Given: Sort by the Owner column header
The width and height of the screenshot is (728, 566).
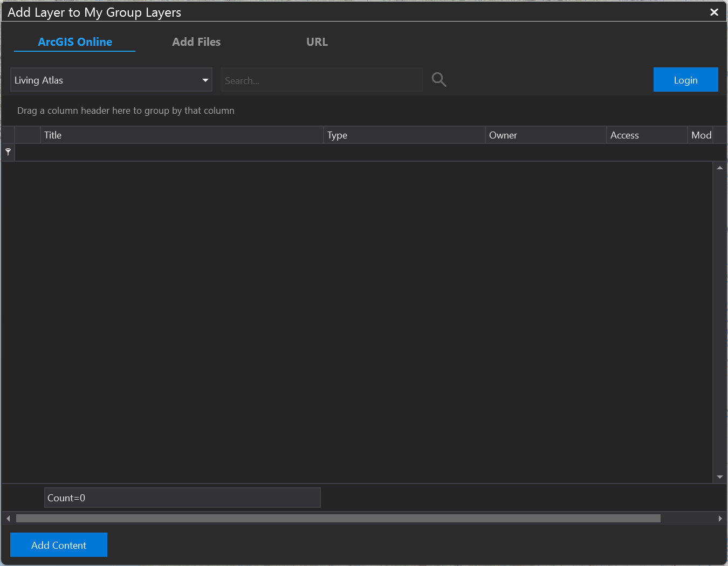Looking at the screenshot, I should [x=545, y=135].
